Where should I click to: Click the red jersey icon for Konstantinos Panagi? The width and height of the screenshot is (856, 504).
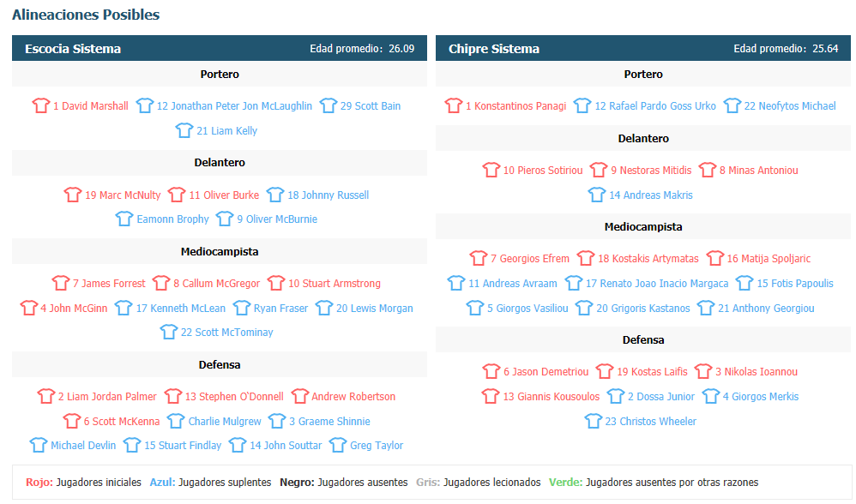(x=454, y=105)
